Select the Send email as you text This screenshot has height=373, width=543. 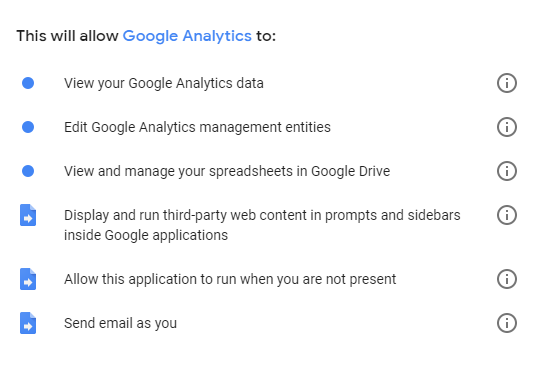121,323
